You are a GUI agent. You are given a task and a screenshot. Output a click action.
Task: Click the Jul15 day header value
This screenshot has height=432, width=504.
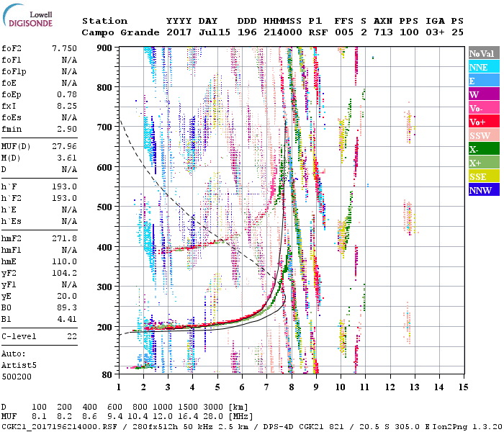point(215,32)
